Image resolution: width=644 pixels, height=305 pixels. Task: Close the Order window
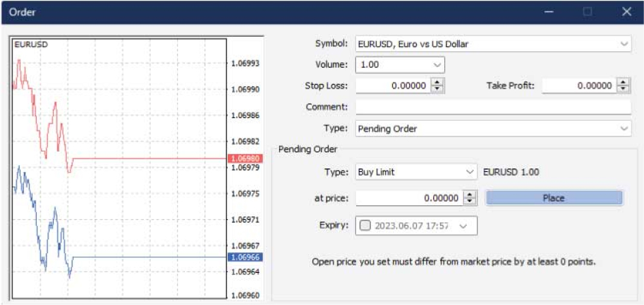[626, 12]
